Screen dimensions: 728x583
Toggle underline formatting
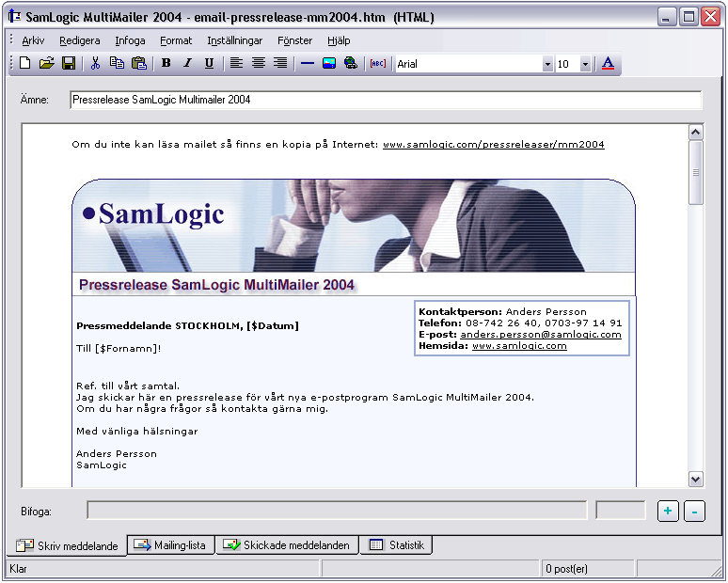(x=210, y=63)
